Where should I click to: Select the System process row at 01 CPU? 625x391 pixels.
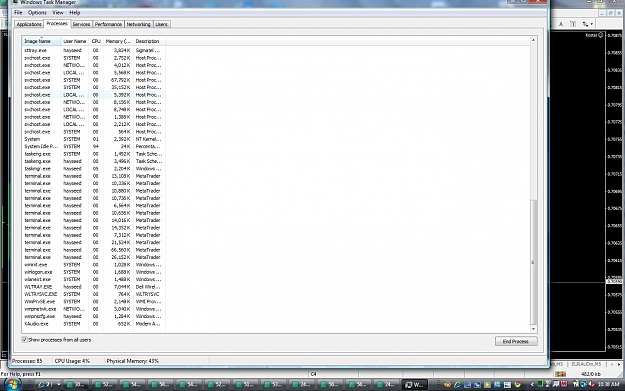[x=94, y=139]
